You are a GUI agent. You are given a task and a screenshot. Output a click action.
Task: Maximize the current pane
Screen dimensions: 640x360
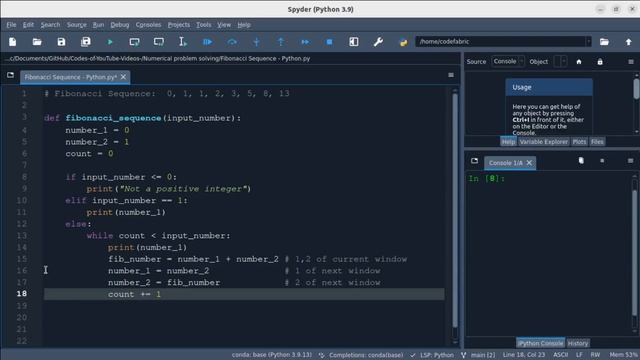354,42
